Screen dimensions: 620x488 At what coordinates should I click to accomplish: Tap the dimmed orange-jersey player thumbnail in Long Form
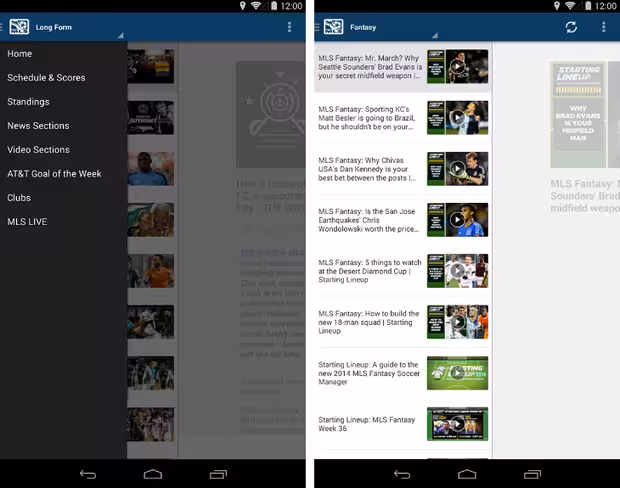(x=151, y=271)
